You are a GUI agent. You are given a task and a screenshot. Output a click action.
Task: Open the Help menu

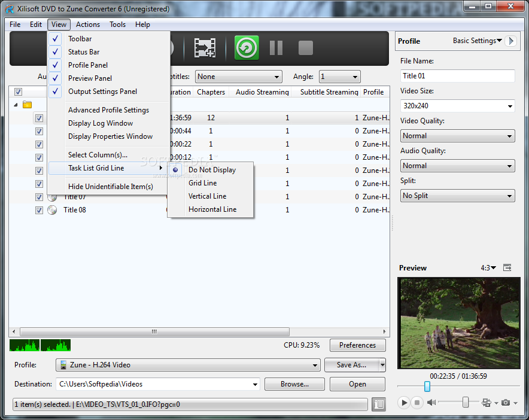(142, 25)
